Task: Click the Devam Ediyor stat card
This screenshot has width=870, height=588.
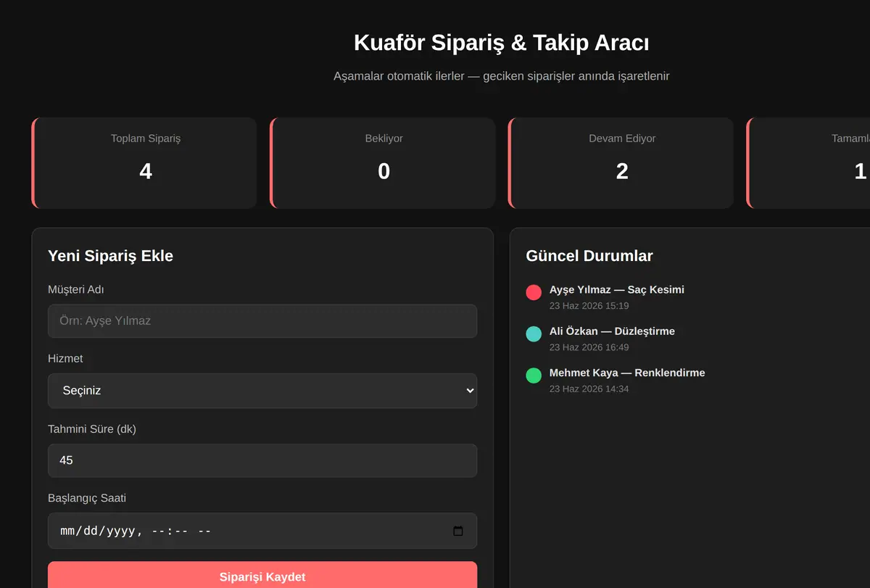Action: [621, 163]
